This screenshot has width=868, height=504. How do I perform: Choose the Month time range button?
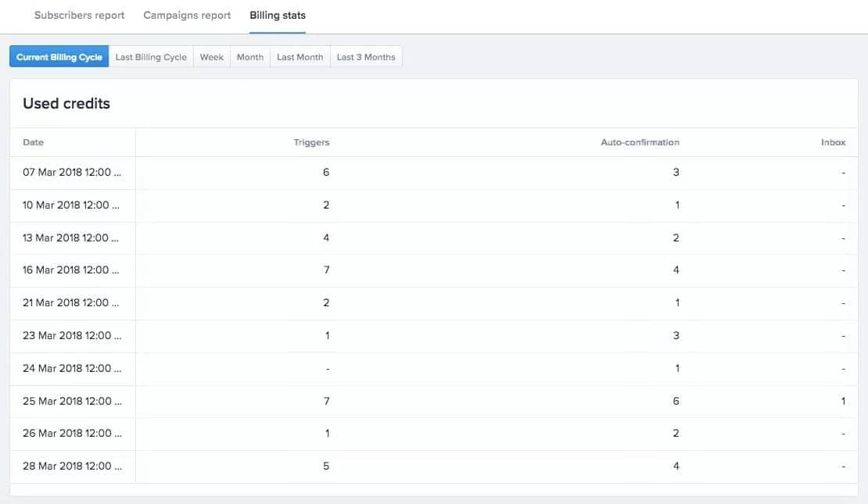click(250, 57)
